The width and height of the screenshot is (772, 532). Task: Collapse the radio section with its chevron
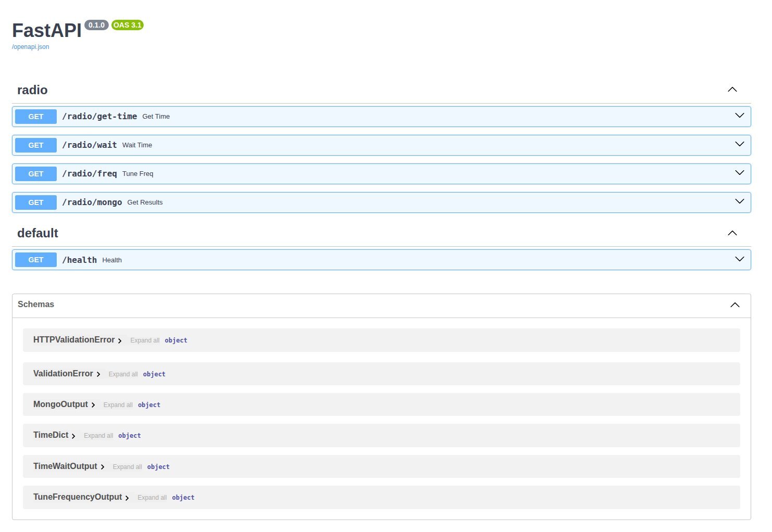tap(732, 89)
